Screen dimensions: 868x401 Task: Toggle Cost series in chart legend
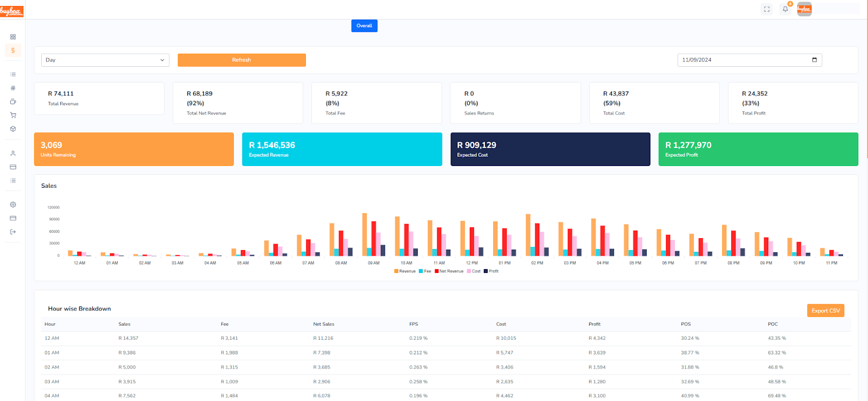[x=474, y=271]
